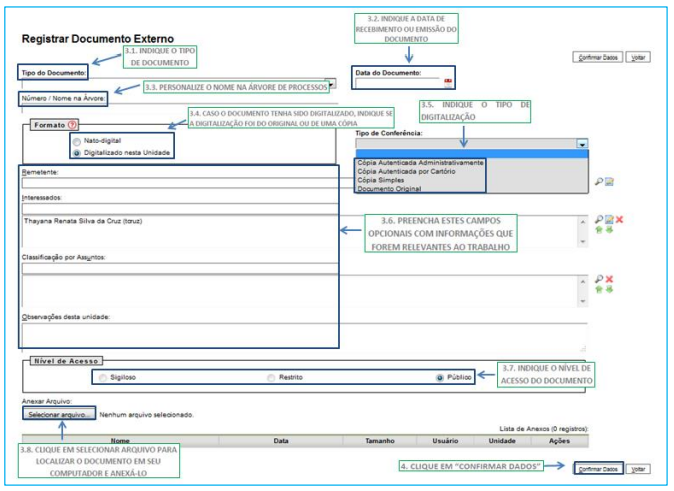Expand the Tipo do Documento dropdown
The height and width of the screenshot is (491, 674).
click(x=331, y=84)
